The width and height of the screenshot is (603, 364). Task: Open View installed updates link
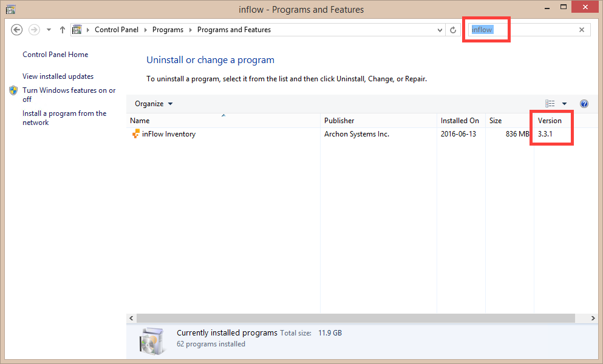tap(58, 76)
